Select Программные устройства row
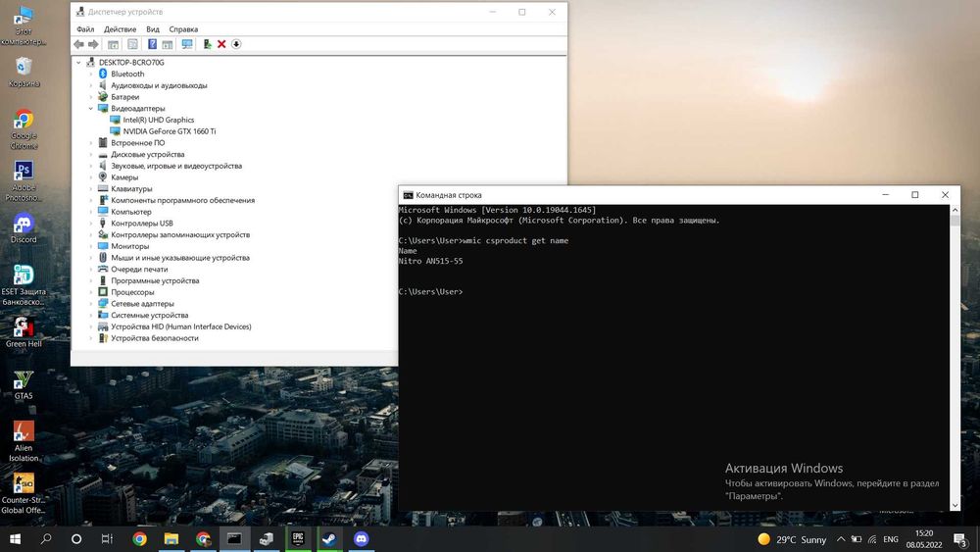The width and height of the screenshot is (980, 552). 155,280
